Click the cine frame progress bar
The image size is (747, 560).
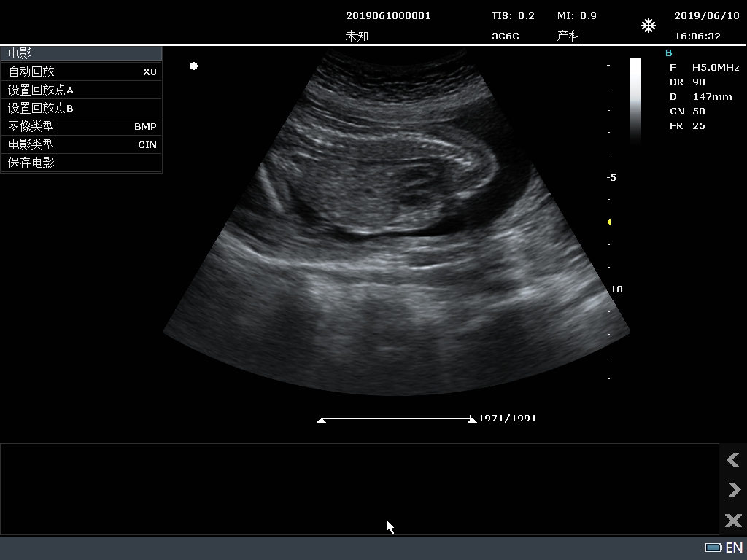[x=396, y=419]
